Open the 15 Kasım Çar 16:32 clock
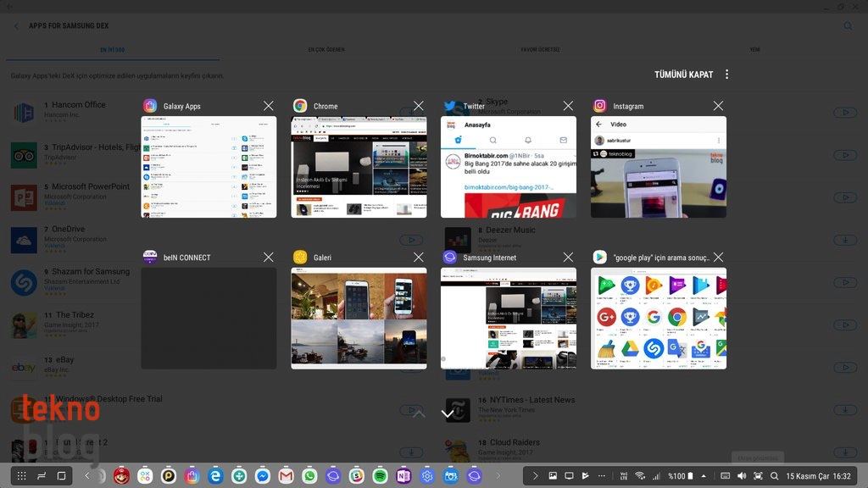Image resolution: width=868 pixels, height=488 pixels. click(x=818, y=476)
